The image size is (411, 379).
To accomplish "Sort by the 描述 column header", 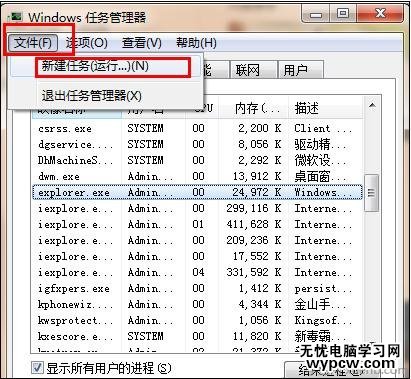I will click(x=325, y=108).
